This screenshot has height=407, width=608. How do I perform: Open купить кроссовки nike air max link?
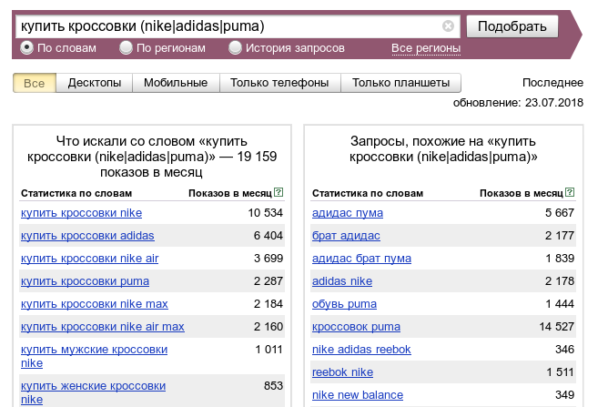click(102, 327)
